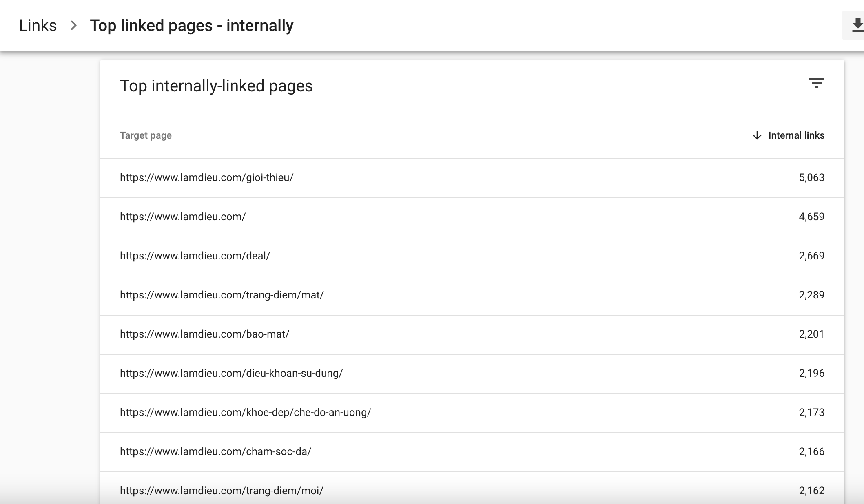Screen dimensions: 864x504
Task: Open the gioi-thieu page row
Action: (x=472, y=178)
